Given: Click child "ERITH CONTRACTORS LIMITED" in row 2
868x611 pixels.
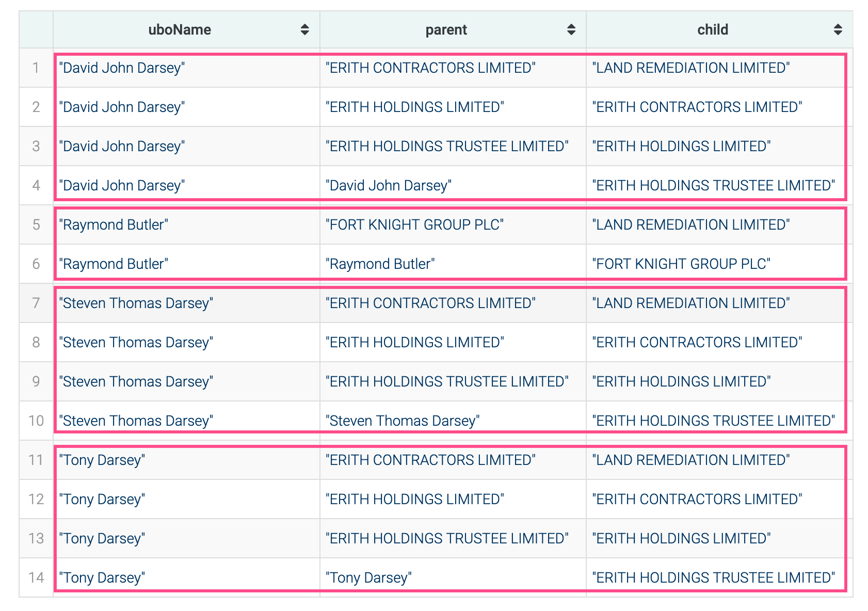Looking at the screenshot, I should point(697,107).
